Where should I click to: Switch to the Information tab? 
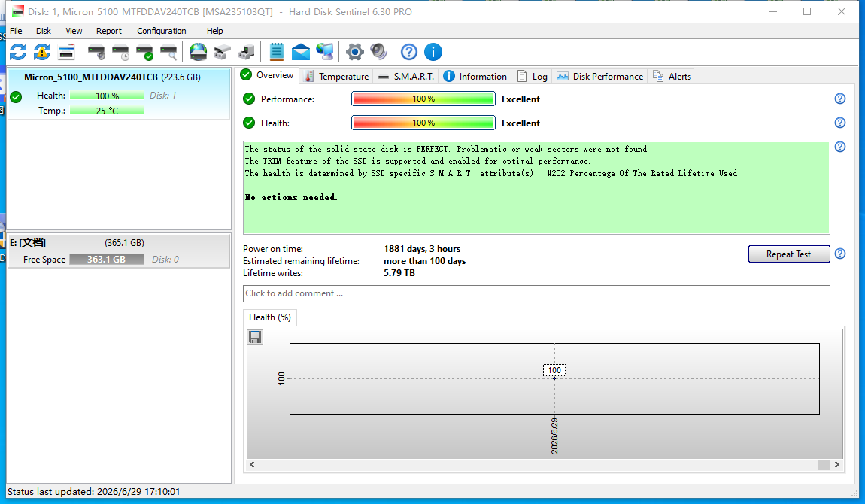click(475, 77)
